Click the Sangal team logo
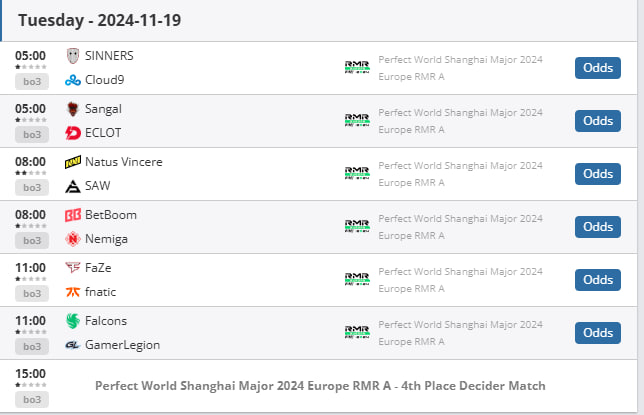Image resolution: width=644 pixels, height=415 pixels. pyautogui.click(x=73, y=109)
